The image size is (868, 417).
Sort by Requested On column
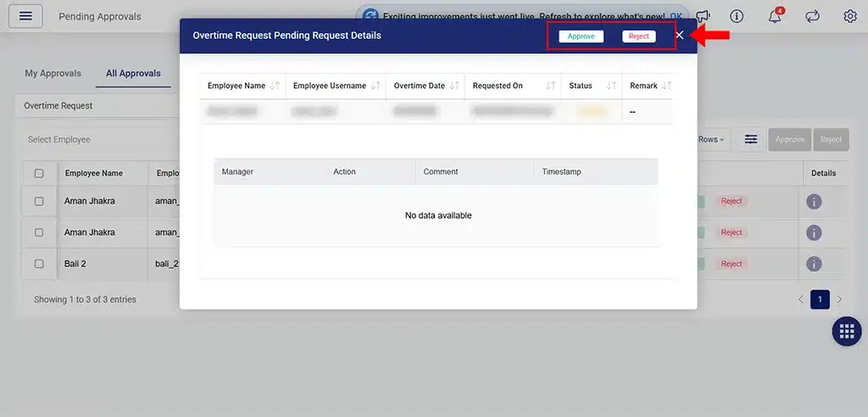[550, 86]
